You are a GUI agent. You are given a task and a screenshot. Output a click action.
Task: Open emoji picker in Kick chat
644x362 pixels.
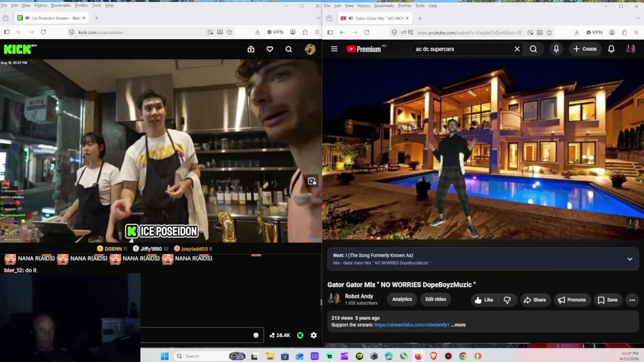[256, 335]
